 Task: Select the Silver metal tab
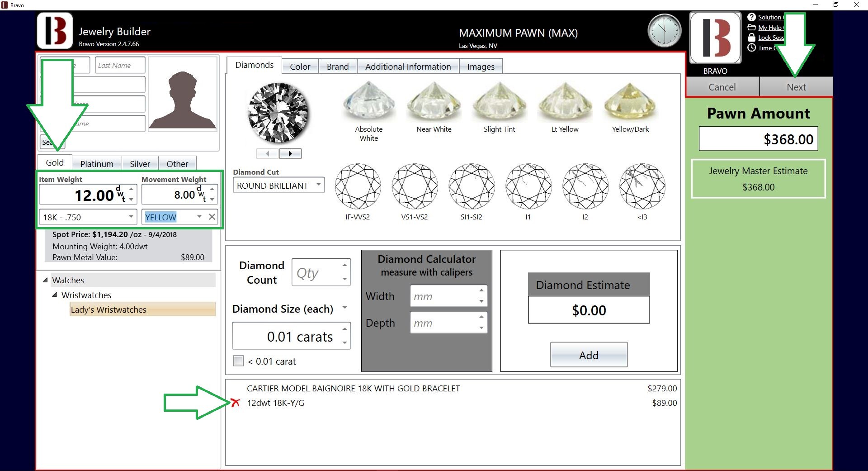[x=140, y=164]
